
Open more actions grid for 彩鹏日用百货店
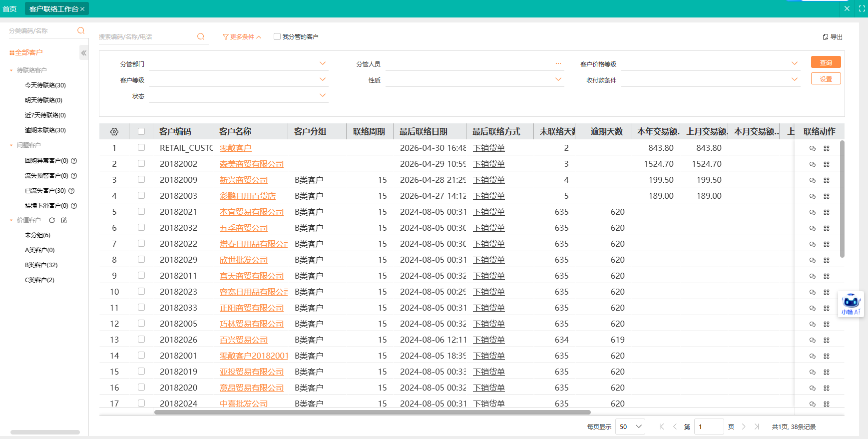click(x=827, y=196)
